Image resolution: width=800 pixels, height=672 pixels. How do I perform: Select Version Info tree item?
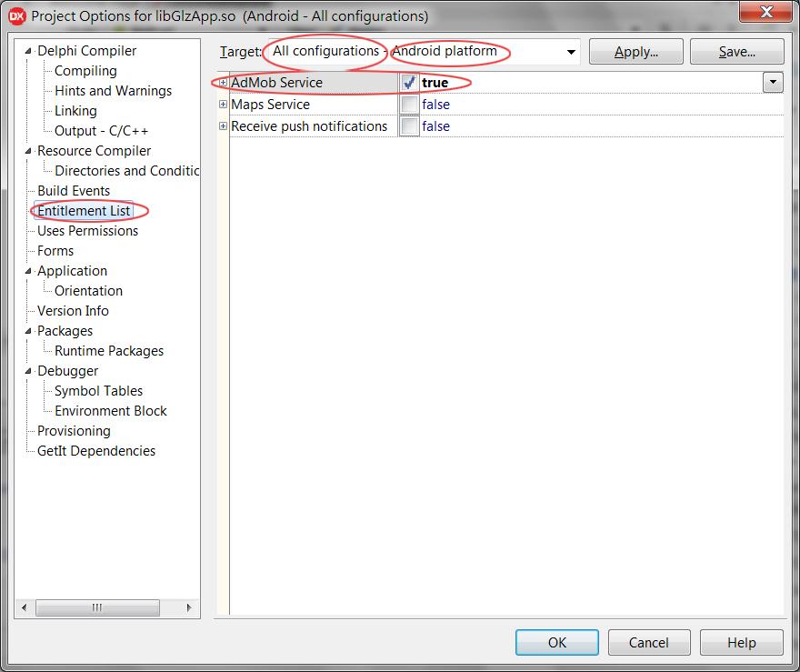click(73, 311)
